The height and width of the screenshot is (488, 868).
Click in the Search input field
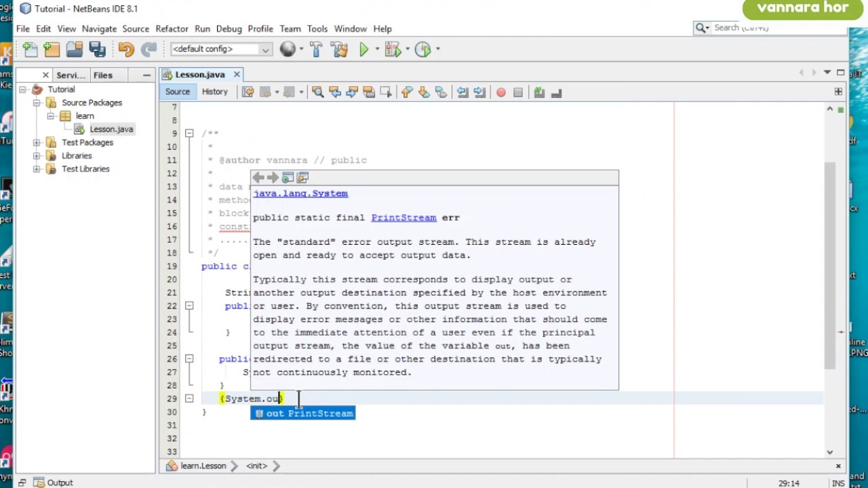coord(778,28)
